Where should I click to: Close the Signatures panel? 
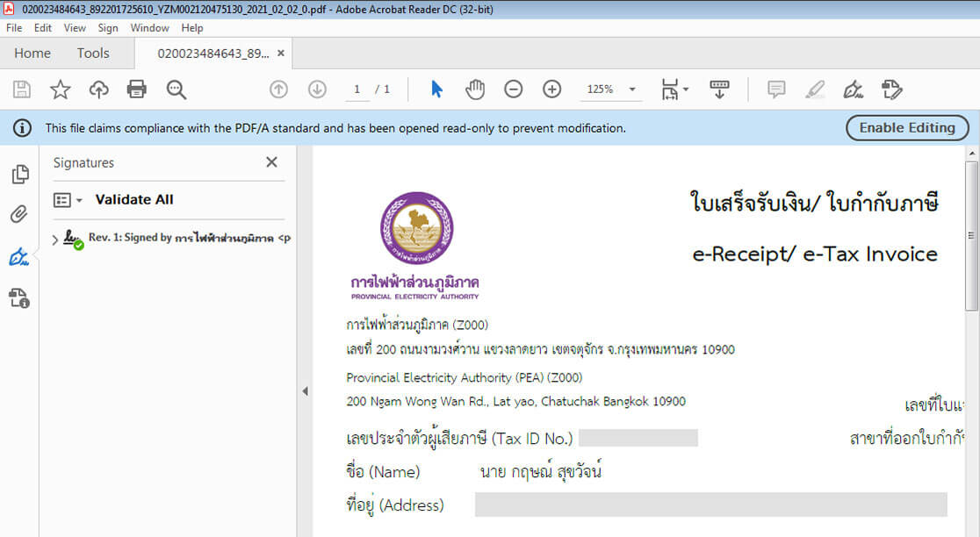pos(271,162)
